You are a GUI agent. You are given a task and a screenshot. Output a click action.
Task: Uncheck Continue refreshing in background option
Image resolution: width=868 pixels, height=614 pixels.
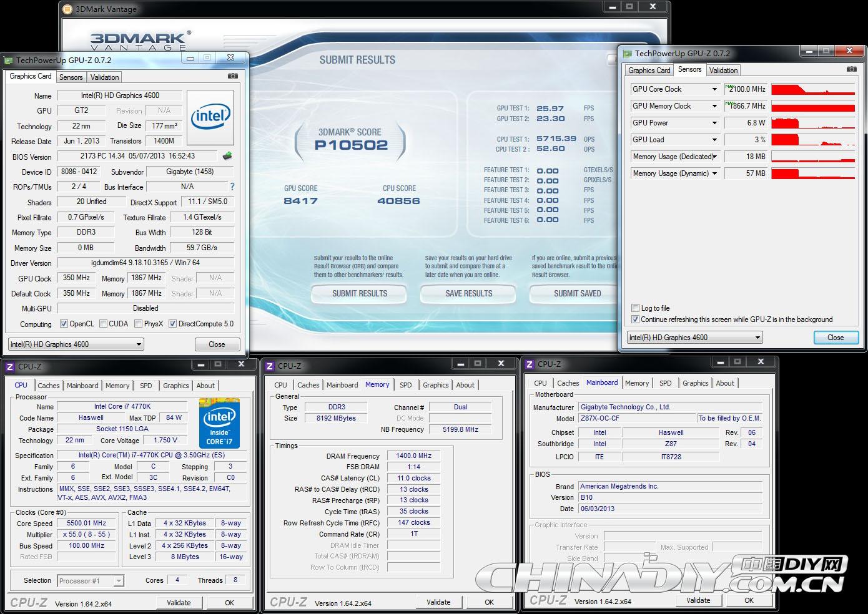tap(635, 319)
